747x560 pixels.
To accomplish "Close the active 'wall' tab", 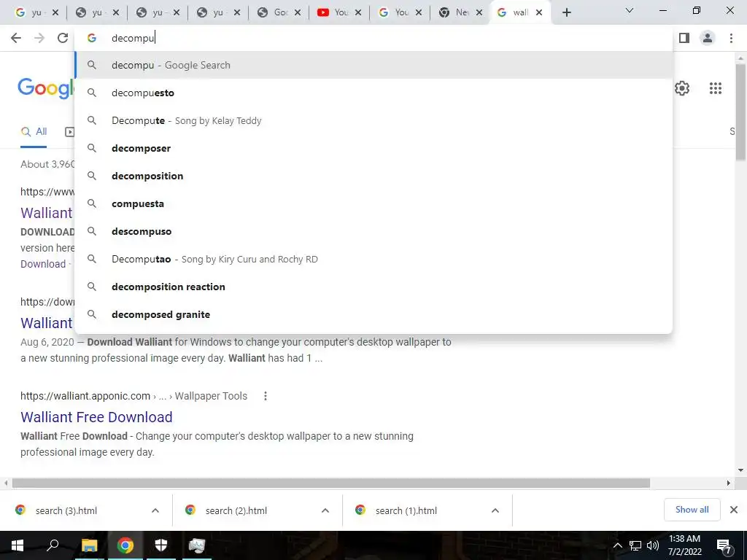I will coord(539,12).
